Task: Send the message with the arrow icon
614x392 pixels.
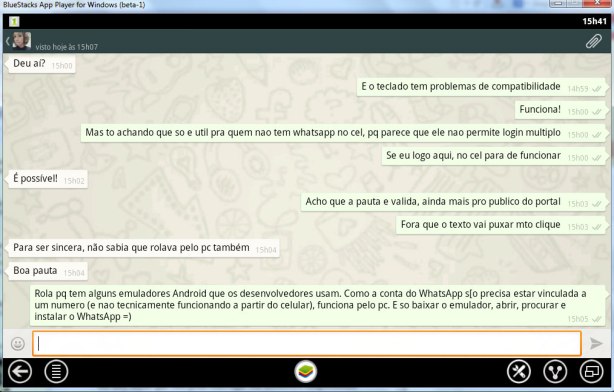Action: point(596,343)
